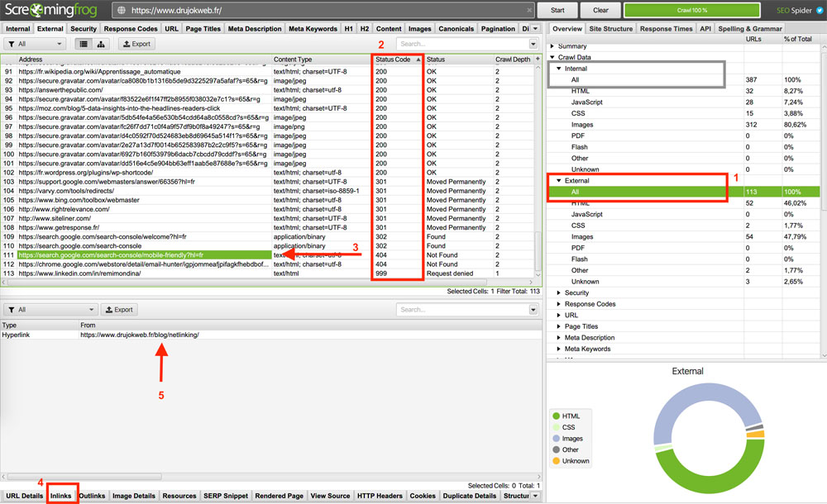827x504 pixels.
Task: Select the Outlinks bottom tab
Action: pyautogui.click(x=92, y=496)
